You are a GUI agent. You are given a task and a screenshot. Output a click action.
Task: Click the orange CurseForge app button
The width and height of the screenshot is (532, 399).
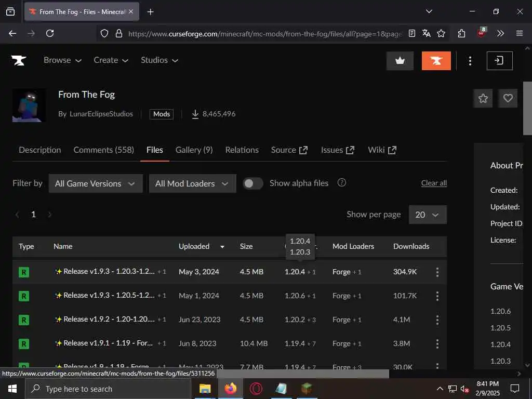[x=436, y=61]
